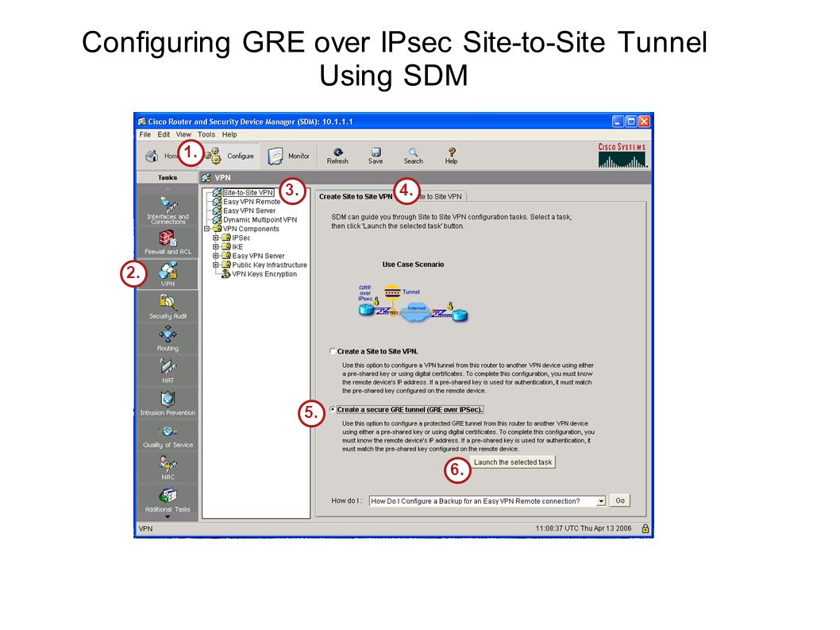Minimize the SDM window
840x630 pixels.
(x=618, y=122)
